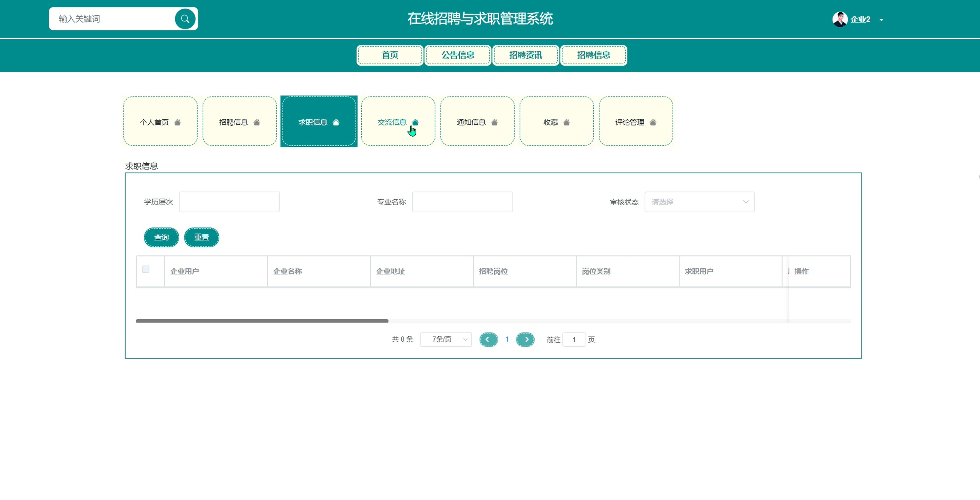Toggle the select-all table checkbox
Image resolution: width=980 pixels, height=500 pixels.
[146, 269]
